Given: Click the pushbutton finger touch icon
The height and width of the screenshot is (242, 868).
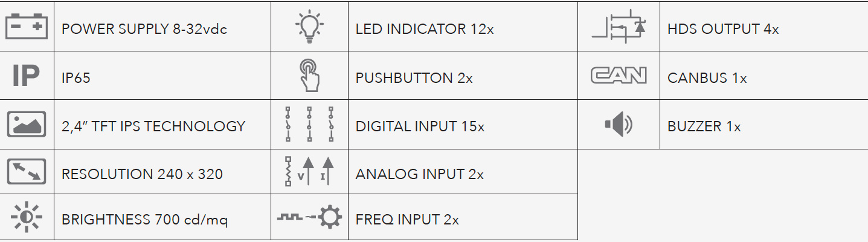Looking at the screenshot, I should (309, 75).
